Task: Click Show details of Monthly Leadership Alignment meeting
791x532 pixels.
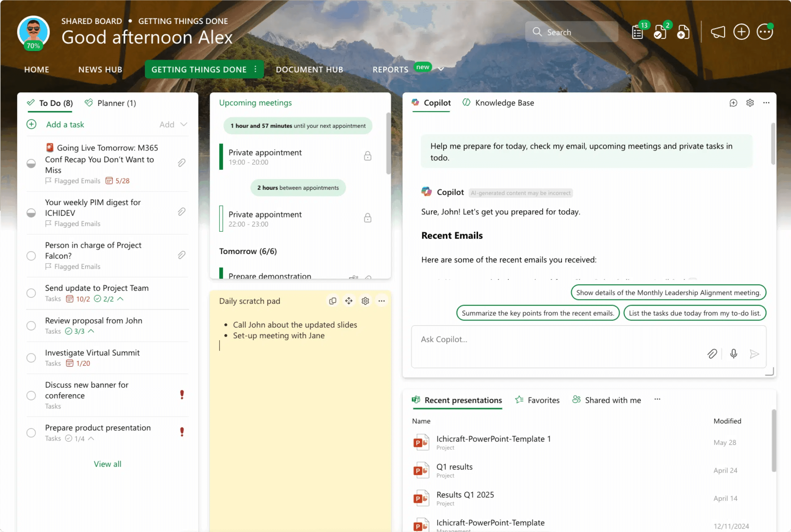Action: (668, 293)
